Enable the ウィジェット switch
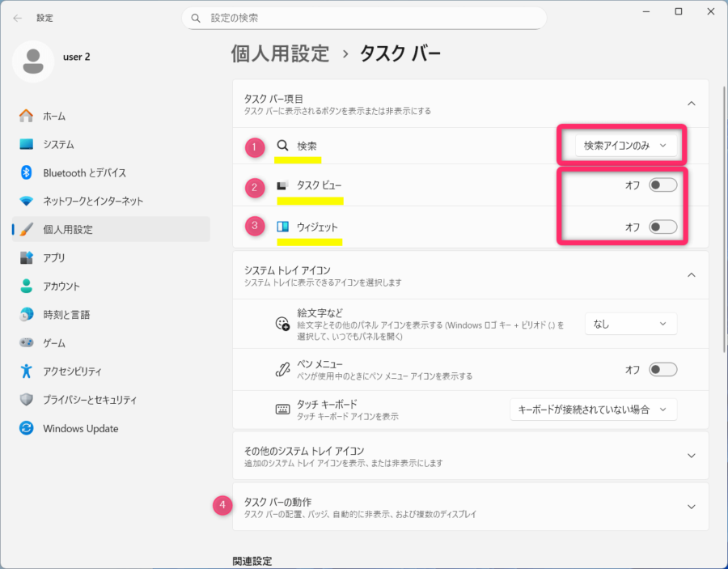 click(662, 227)
